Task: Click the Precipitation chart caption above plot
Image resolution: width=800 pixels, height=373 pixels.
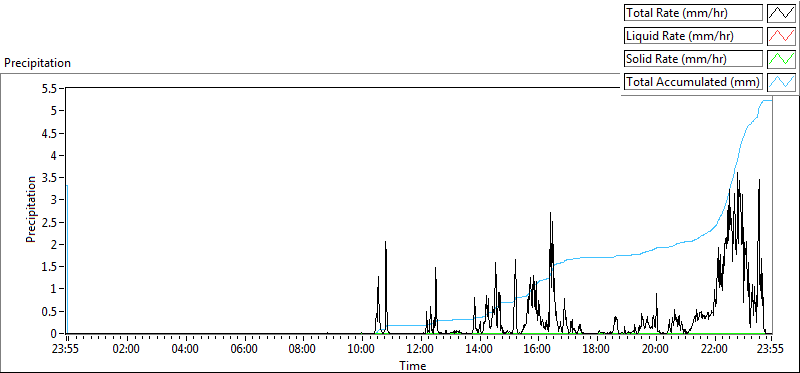Action: pos(37,63)
